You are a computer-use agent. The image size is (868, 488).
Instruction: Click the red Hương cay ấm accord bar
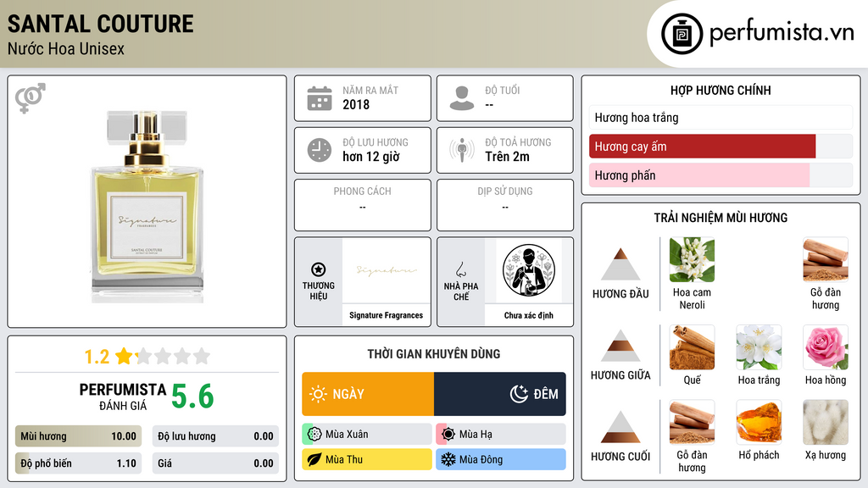721,147
